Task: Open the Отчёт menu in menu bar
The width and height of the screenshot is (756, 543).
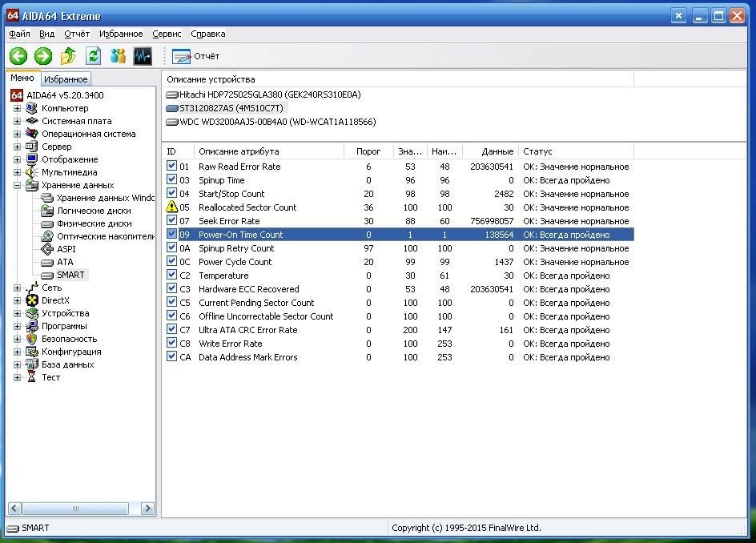Action: (77, 34)
